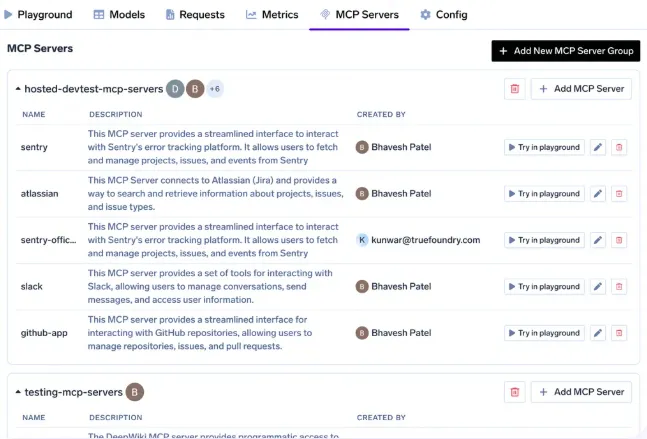Click the atlassian Jira description text
Viewport: 647px width, 439px height.
click(x=215, y=194)
